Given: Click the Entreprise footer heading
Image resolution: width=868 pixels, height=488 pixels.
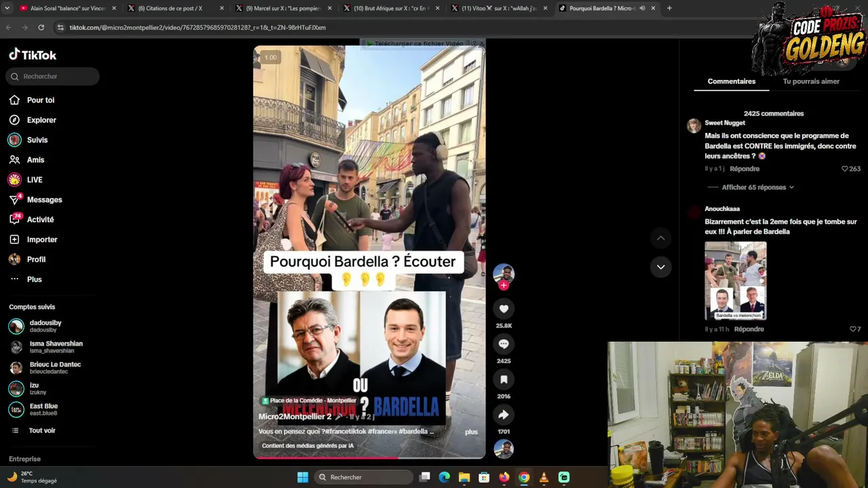Looking at the screenshot, I should 24,459.
